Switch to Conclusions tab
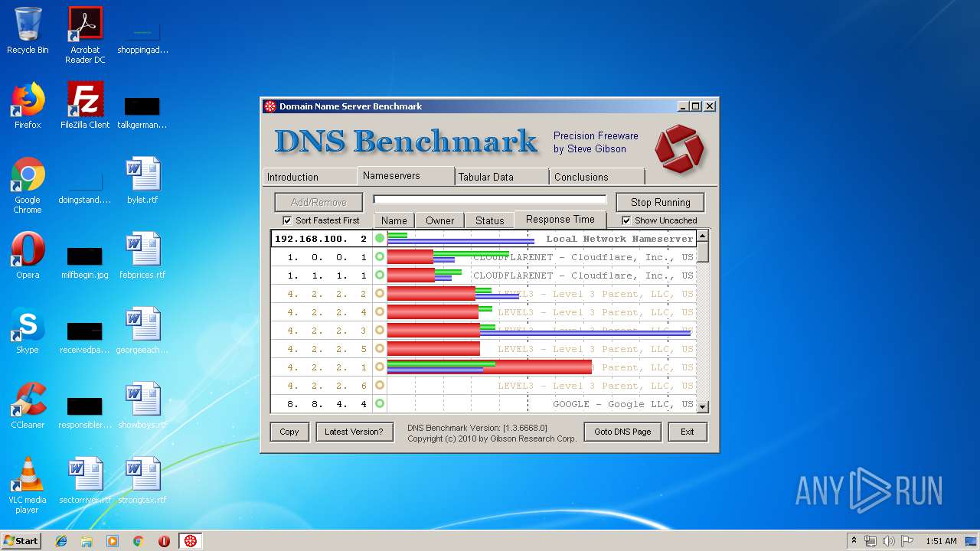Viewport: 980px width, 551px height. pyautogui.click(x=597, y=177)
